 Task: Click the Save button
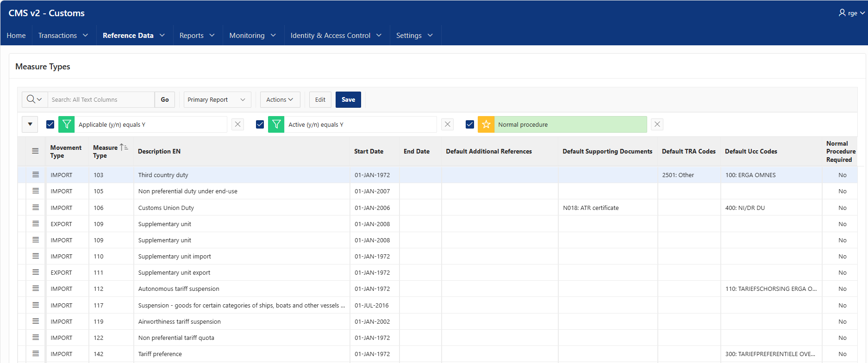(x=348, y=99)
